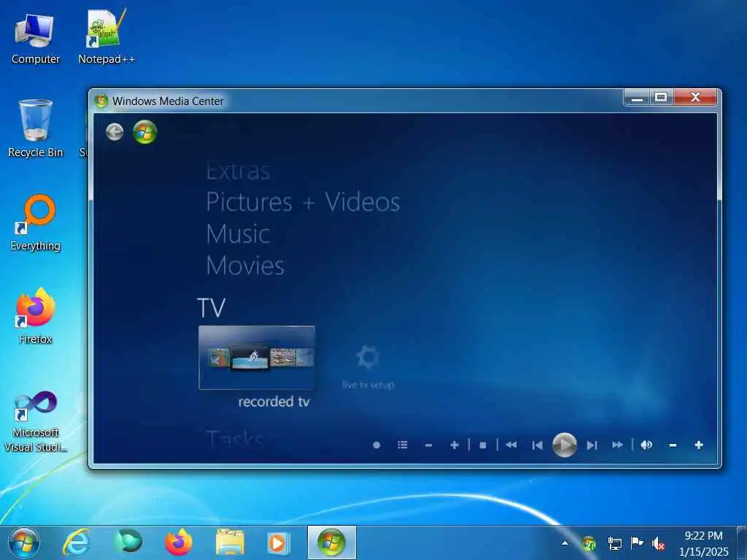The width and height of the screenshot is (747, 560).
Task: Select the TV menu category
Action: coord(211,308)
